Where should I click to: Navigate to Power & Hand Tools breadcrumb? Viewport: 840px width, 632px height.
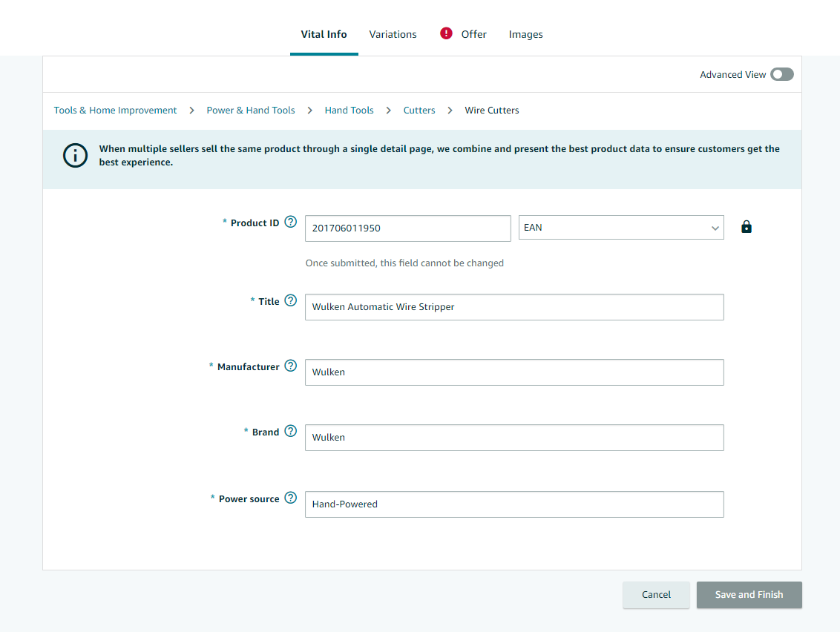point(251,110)
